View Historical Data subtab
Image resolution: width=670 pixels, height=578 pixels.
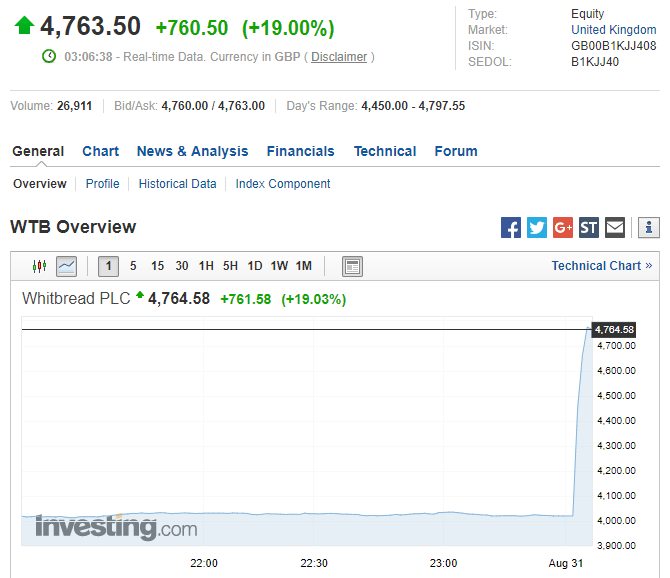177,184
